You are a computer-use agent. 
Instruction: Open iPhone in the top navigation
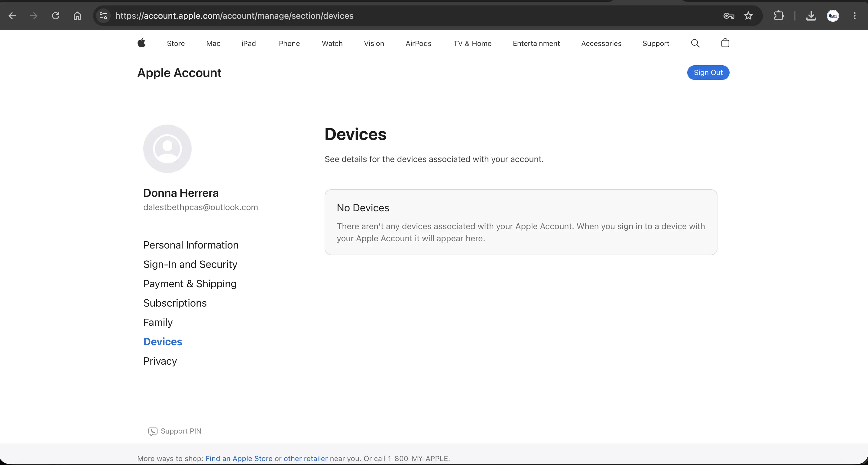point(288,44)
